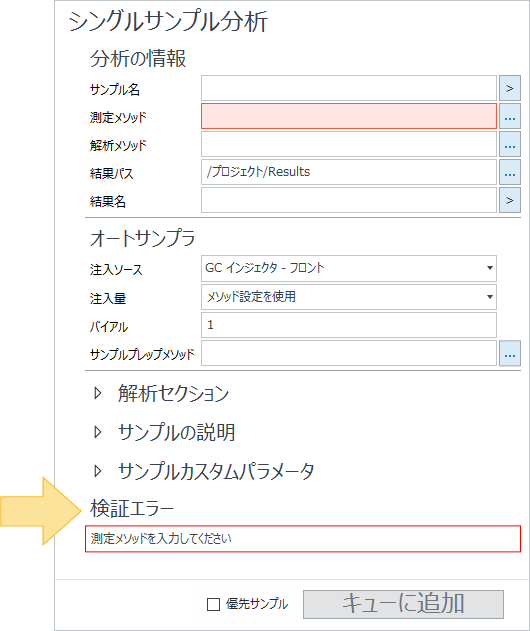Click the キューに追加 button

(x=403, y=604)
